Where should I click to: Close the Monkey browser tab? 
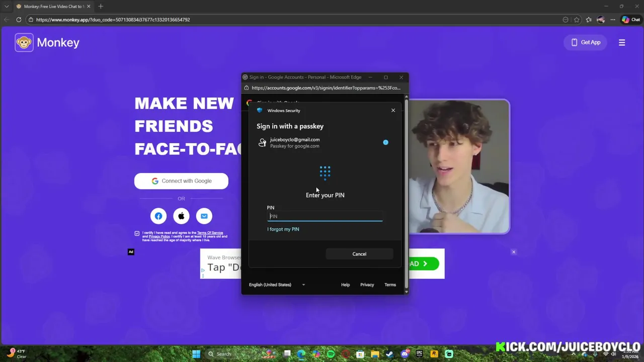89,7
